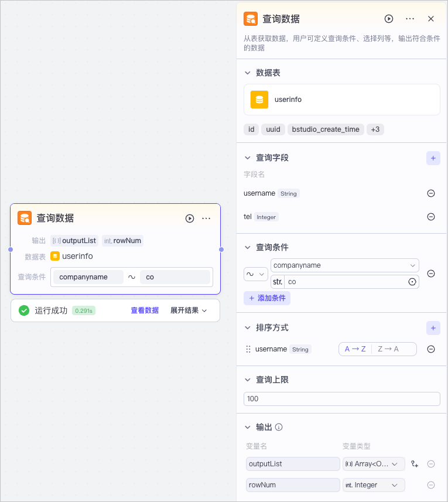Viewport: 448px width, 502px height.
Task: Click the +3 more columns tag
Action: [x=375, y=129]
